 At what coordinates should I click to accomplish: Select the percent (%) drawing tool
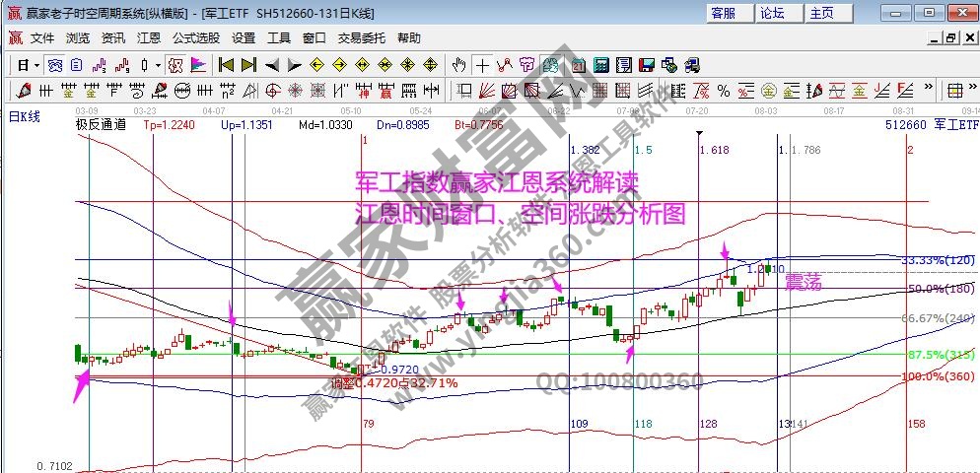click(x=723, y=91)
